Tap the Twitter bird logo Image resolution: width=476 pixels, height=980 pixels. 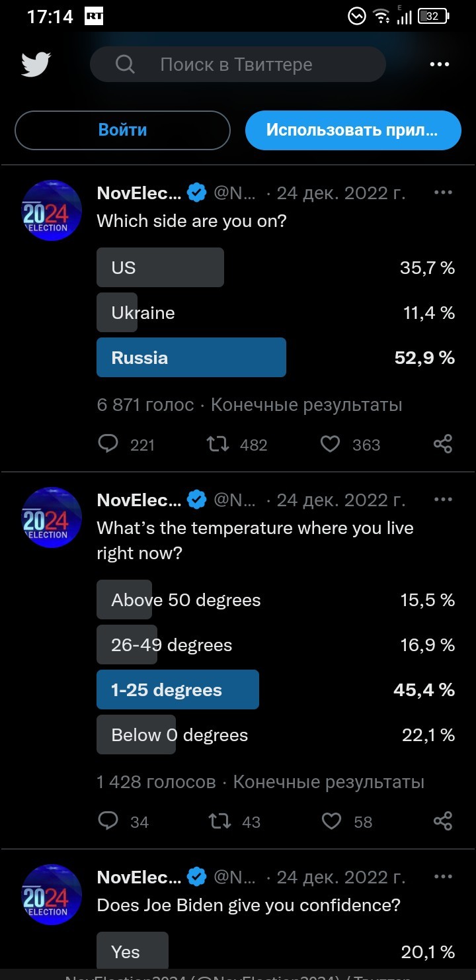pos(36,65)
